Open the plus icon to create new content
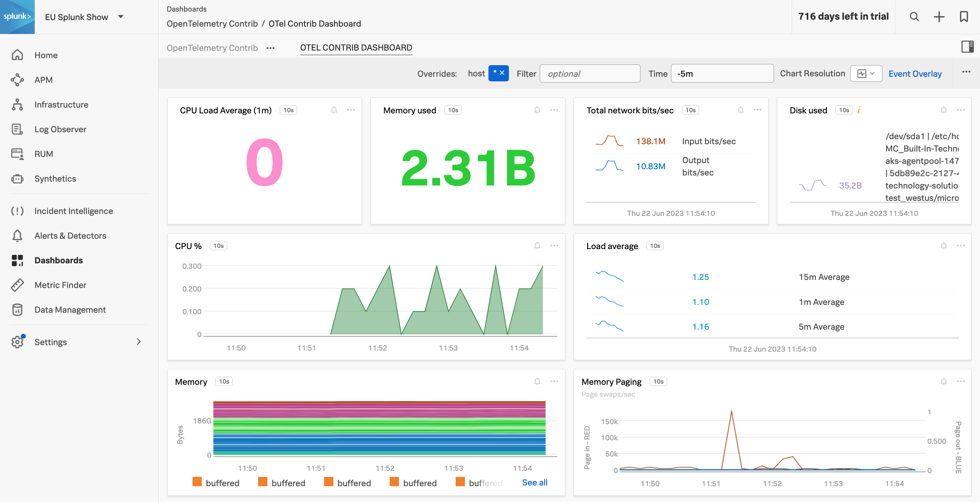Viewport: 980px width, 502px height. 939,17
